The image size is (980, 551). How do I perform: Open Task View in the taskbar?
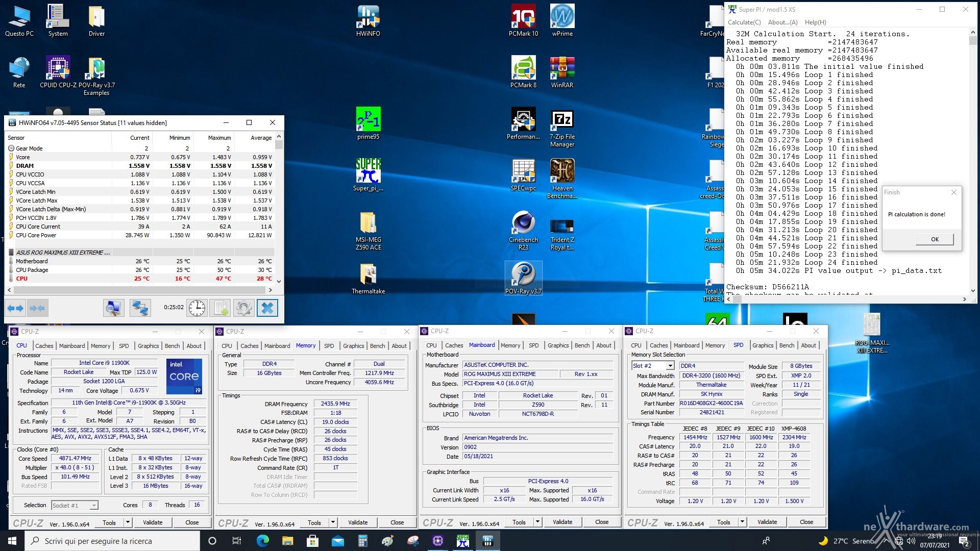tap(237, 541)
